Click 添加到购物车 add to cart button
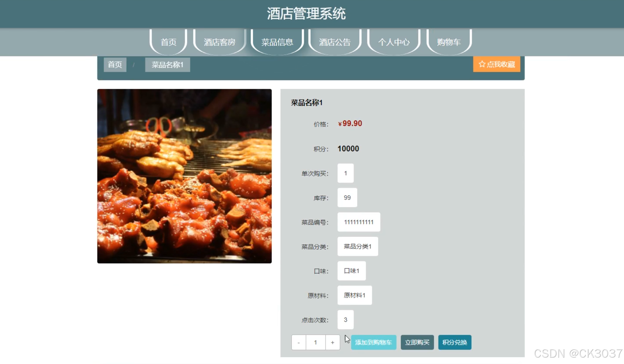Image resolution: width=624 pixels, height=364 pixels. click(x=373, y=342)
